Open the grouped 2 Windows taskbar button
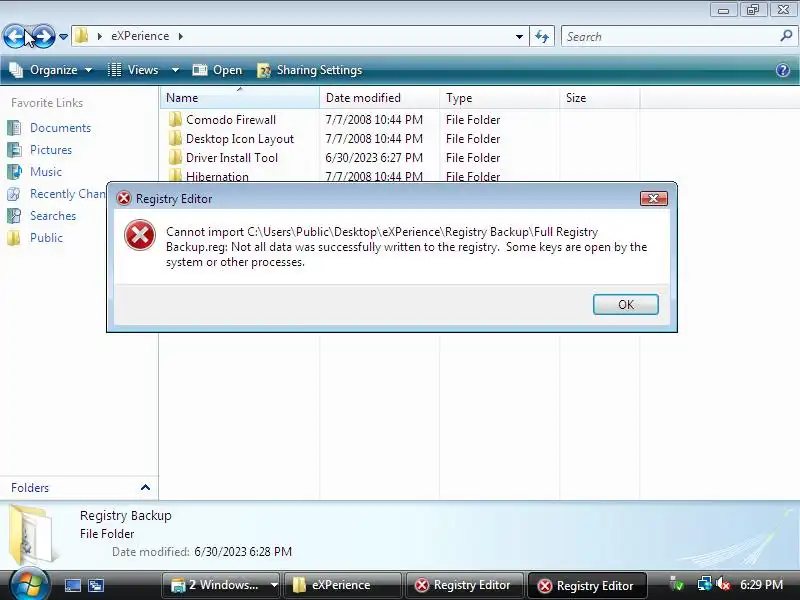 click(x=223, y=585)
